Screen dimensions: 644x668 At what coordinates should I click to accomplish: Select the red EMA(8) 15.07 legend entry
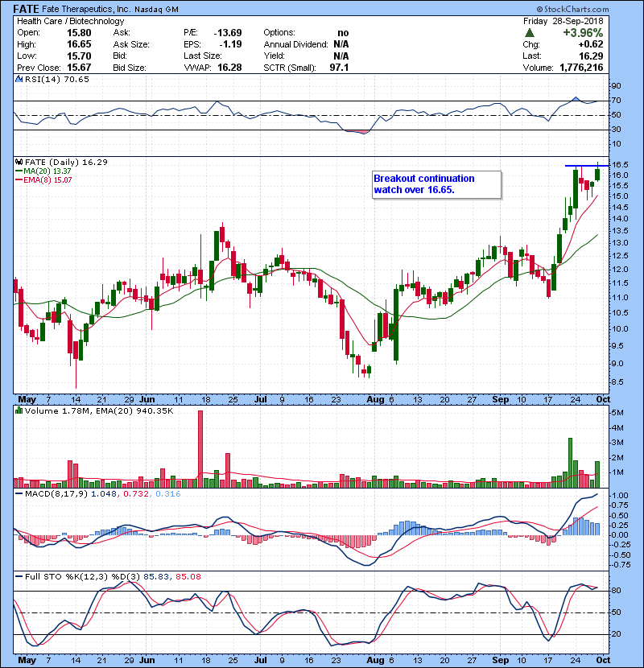43,179
